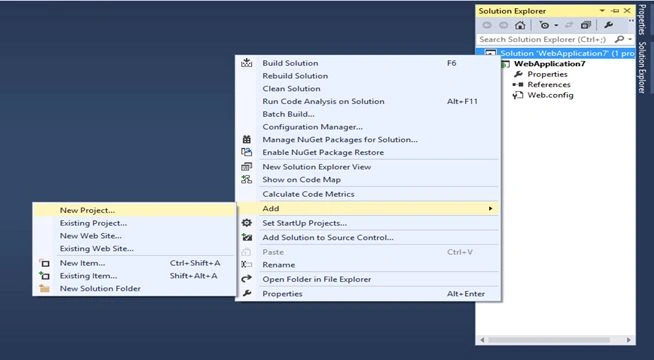Click the search magnifier icon in Solution Explorer

tap(619, 39)
